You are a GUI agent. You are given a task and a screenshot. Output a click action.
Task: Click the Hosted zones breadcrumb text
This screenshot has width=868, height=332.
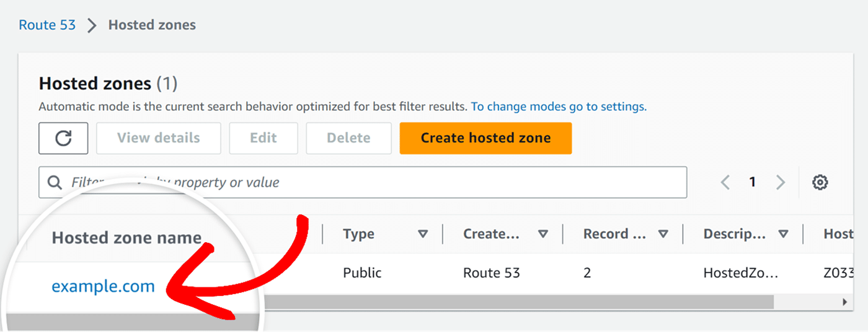pos(152,25)
